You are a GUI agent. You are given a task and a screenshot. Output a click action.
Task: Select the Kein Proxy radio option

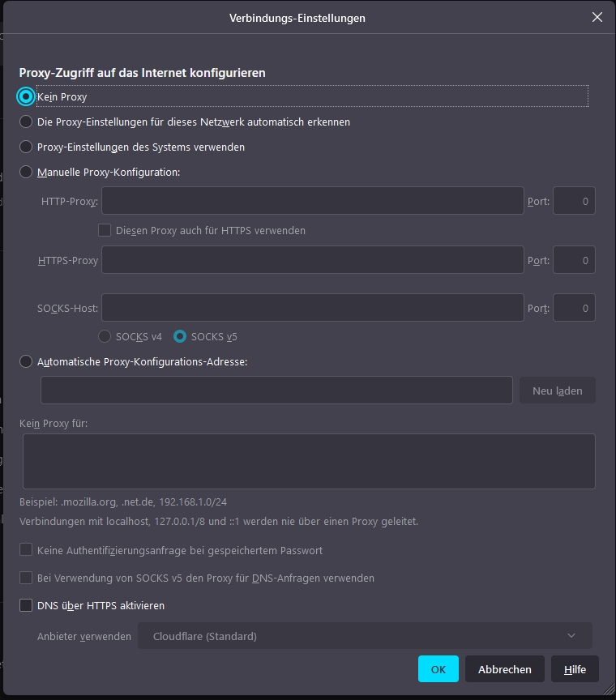click(27, 96)
